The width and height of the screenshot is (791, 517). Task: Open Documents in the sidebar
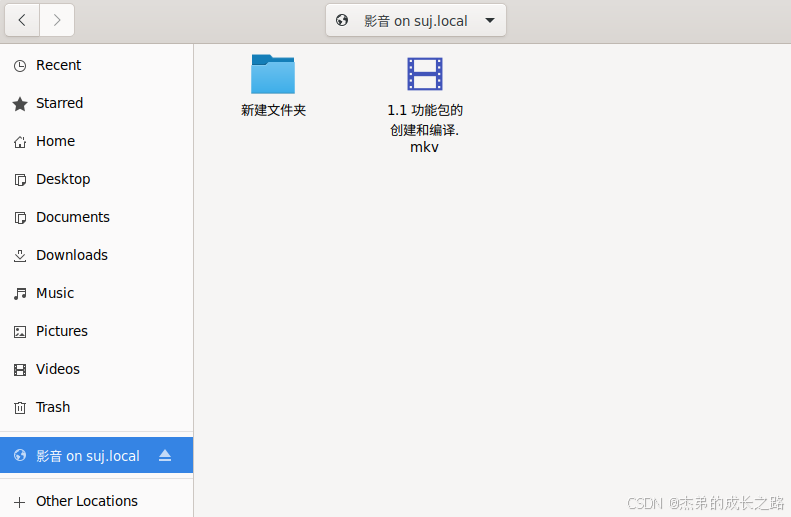click(96, 217)
